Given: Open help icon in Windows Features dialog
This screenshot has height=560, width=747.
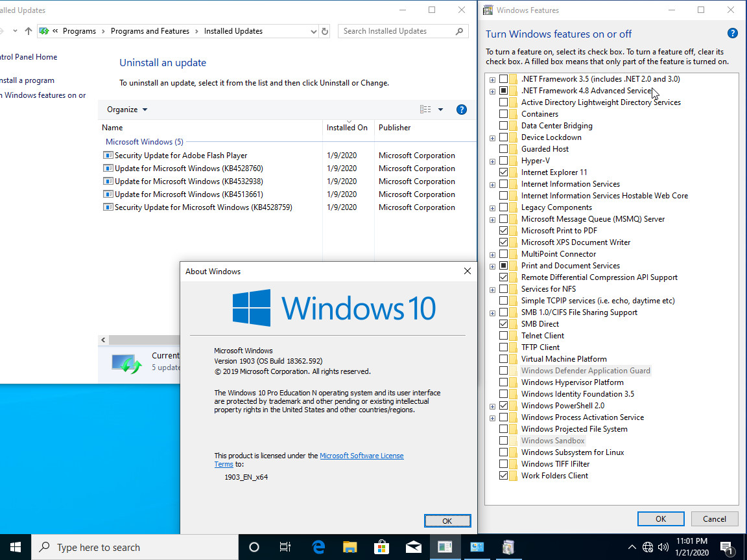Looking at the screenshot, I should (733, 33).
